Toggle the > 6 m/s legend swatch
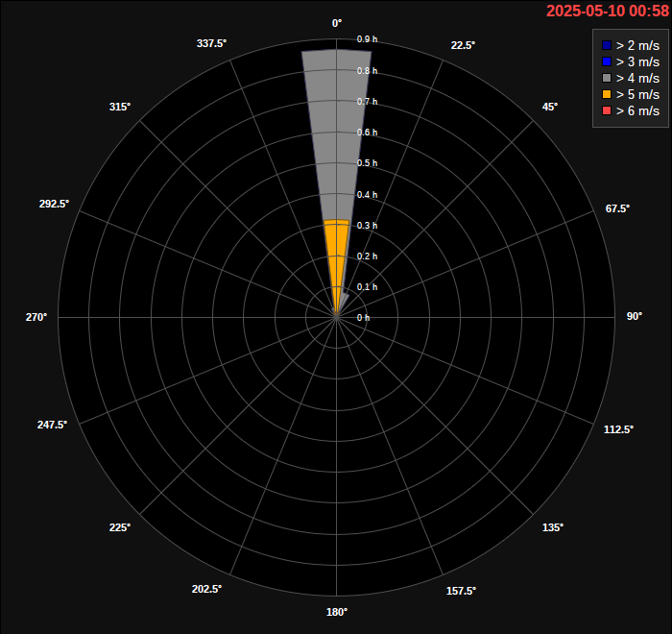 coord(607,110)
